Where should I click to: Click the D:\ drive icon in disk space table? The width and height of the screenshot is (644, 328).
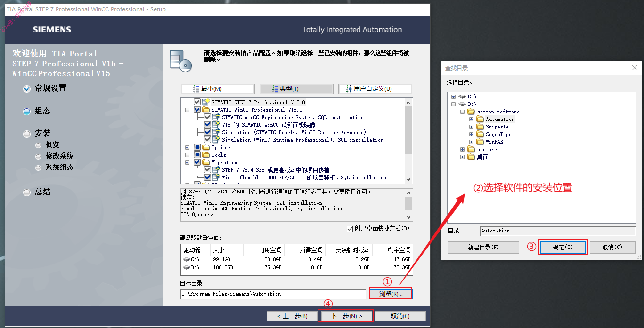pyautogui.click(x=187, y=267)
